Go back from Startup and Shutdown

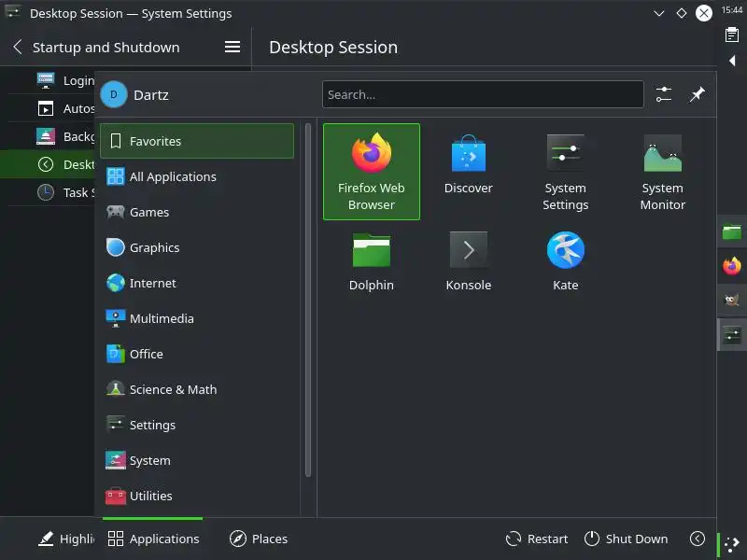coord(18,47)
